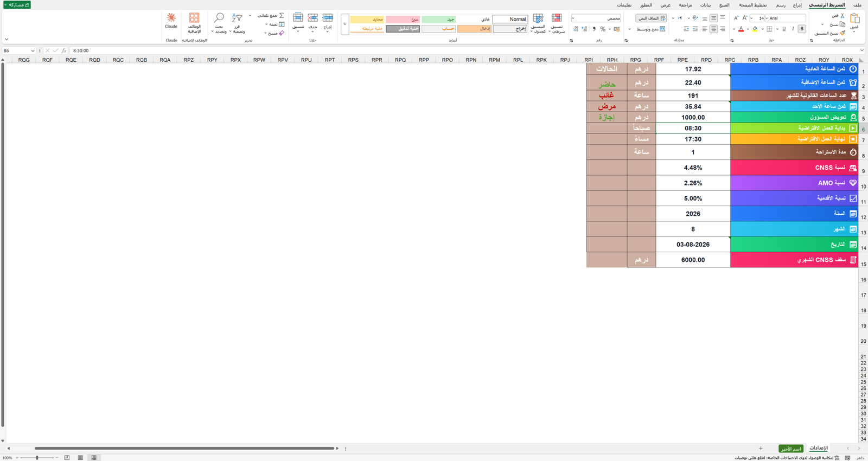This screenshot has height=461, width=868.
Task: Click the Increase Font Size icon
Action: tap(744, 18)
